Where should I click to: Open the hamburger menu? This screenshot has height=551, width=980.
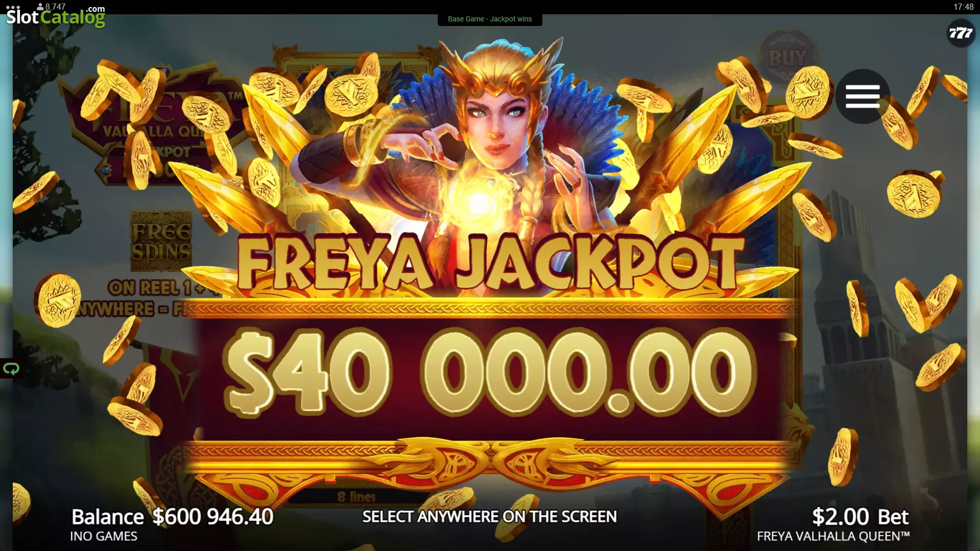[x=862, y=96]
